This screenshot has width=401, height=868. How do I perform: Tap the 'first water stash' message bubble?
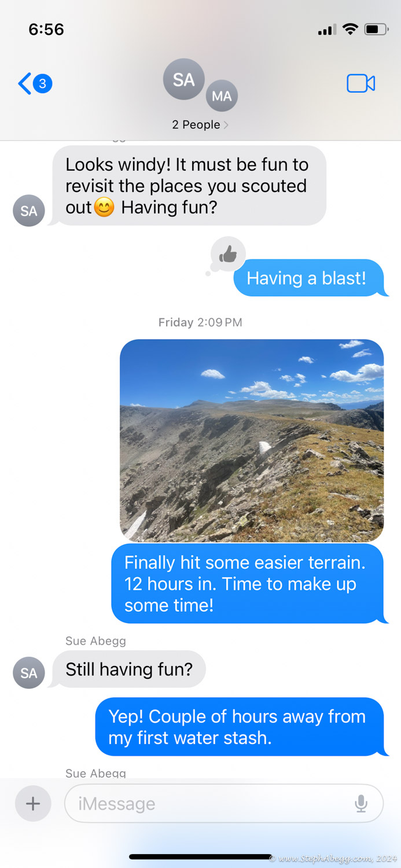240,727
